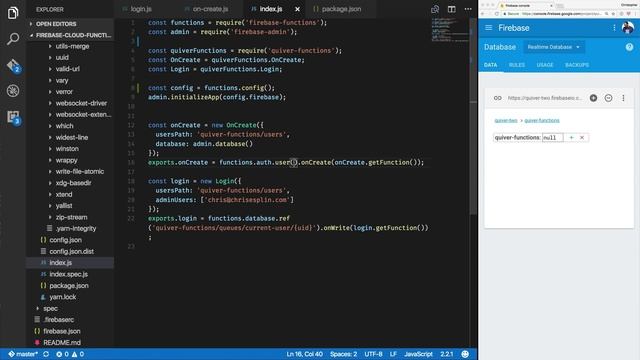The image size is (640, 360).
Task: Expand the uuid folder
Action: 70,58
